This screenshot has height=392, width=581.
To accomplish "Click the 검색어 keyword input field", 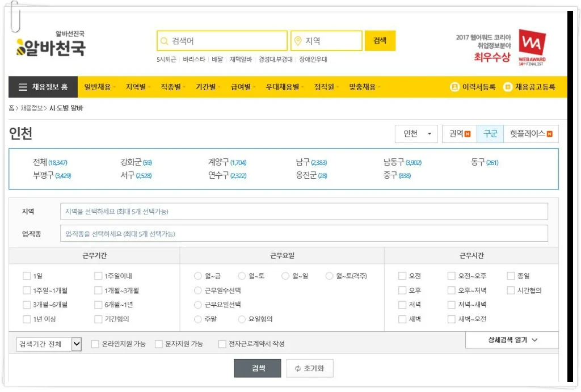I will click(222, 41).
